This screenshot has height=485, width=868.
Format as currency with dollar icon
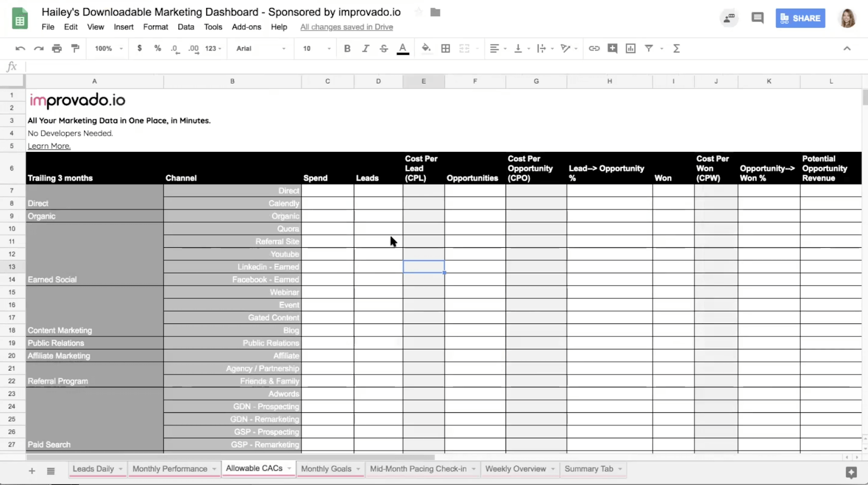[x=139, y=48]
